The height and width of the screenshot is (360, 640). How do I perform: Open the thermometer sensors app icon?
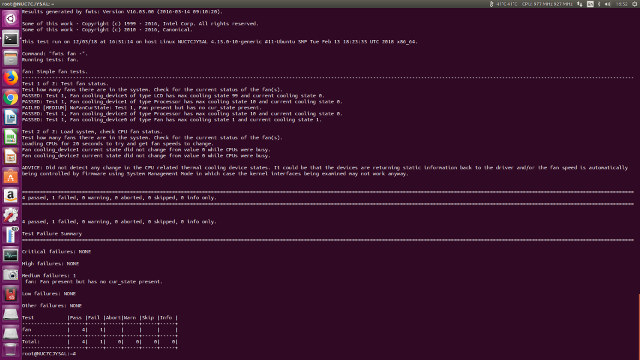coord(11,235)
